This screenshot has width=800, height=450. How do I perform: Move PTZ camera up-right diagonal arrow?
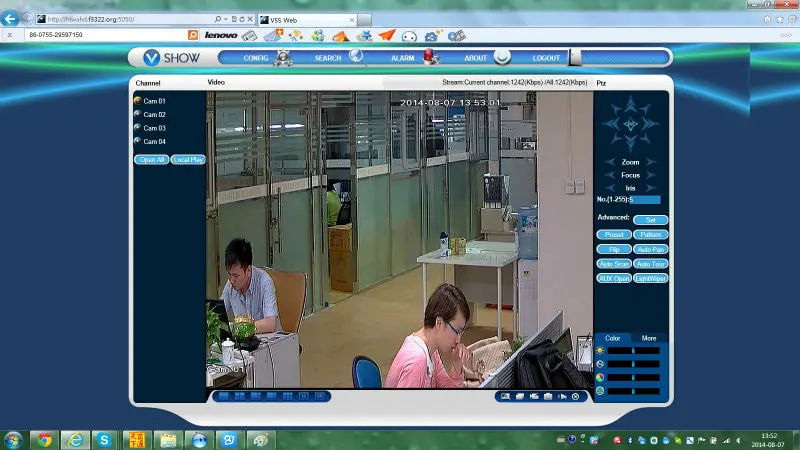click(645, 109)
